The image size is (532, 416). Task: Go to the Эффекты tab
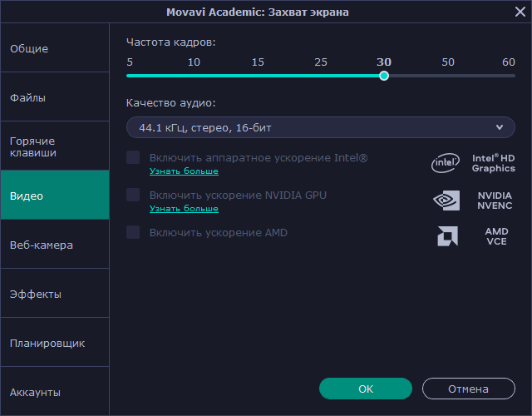point(55,293)
